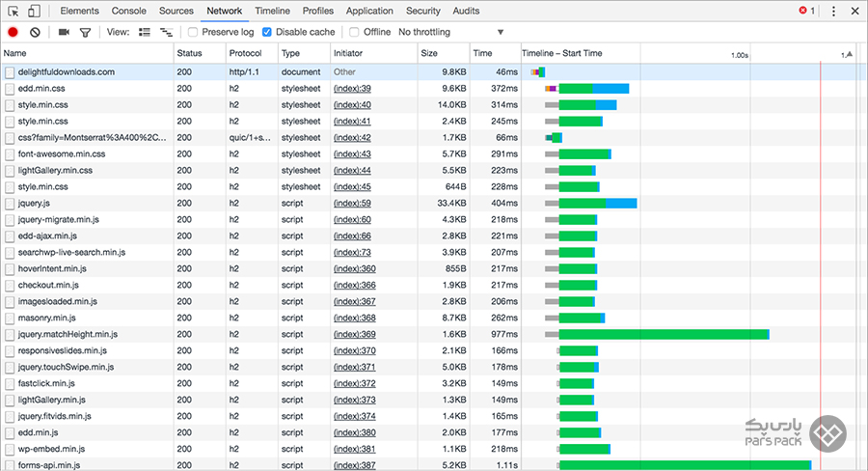The height and width of the screenshot is (471, 868).
Task: Click the inspect element picker icon
Action: coord(13,11)
